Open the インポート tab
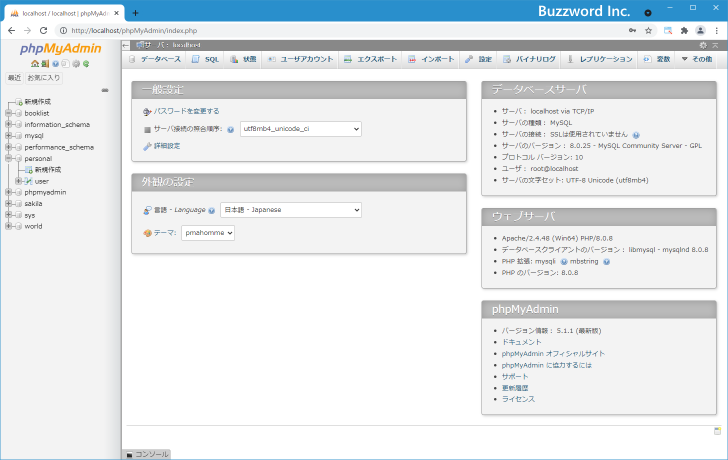Image resolution: width=728 pixels, height=460 pixels. click(431, 59)
